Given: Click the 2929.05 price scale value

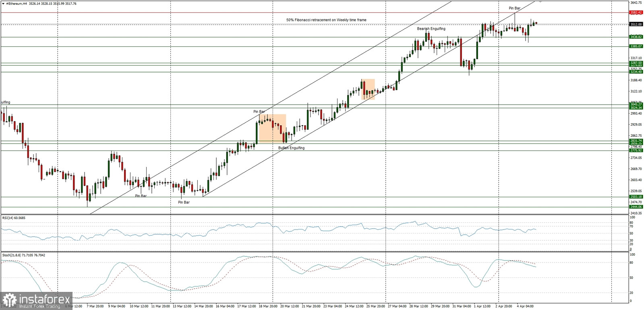Looking at the screenshot, I should click(636, 124).
